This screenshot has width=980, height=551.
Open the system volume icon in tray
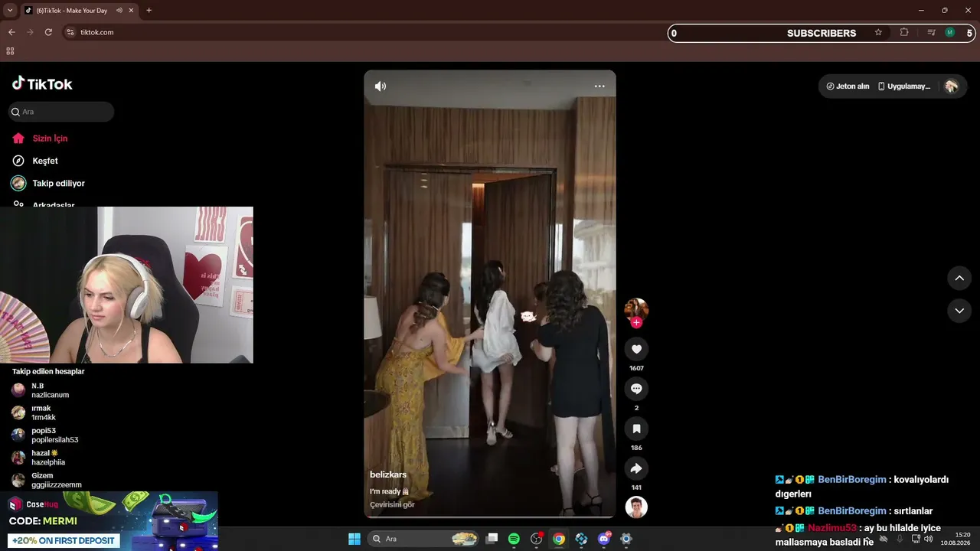(929, 539)
